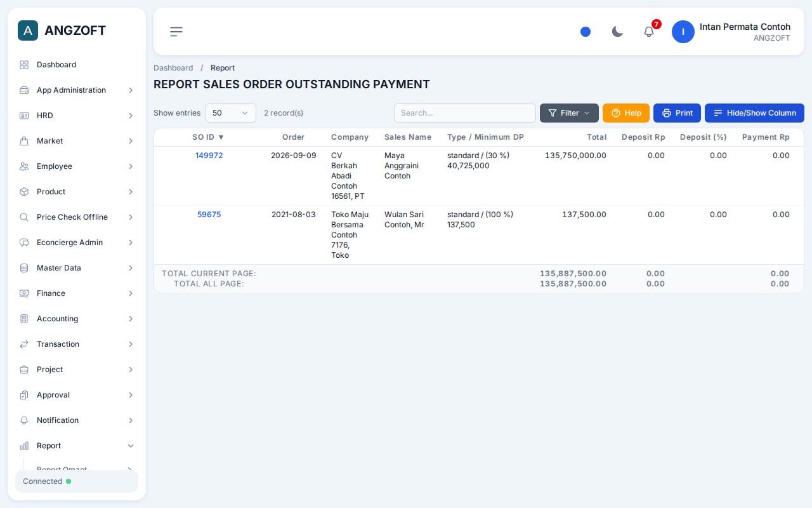The width and height of the screenshot is (812, 508).
Task: Open the Econcierge Admin menu item
Action: (x=77, y=243)
